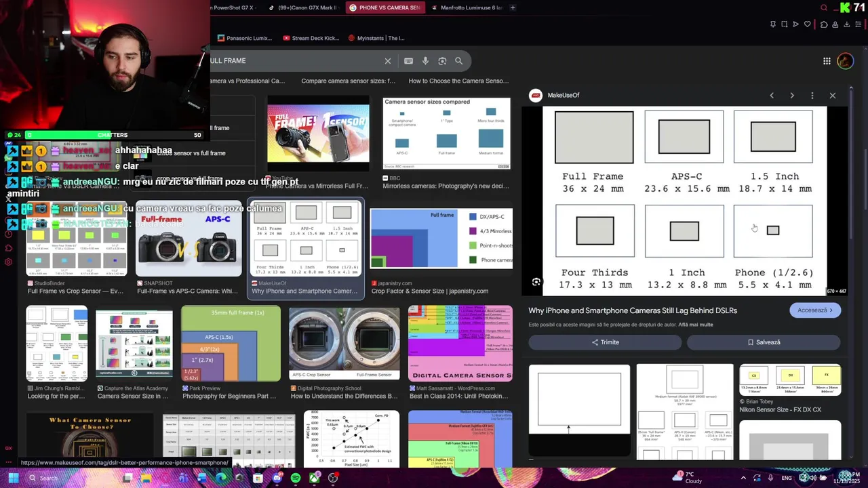The image size is (868, 488).
Task: Open the browser extensions cube icon
Action: pos(824,24)
